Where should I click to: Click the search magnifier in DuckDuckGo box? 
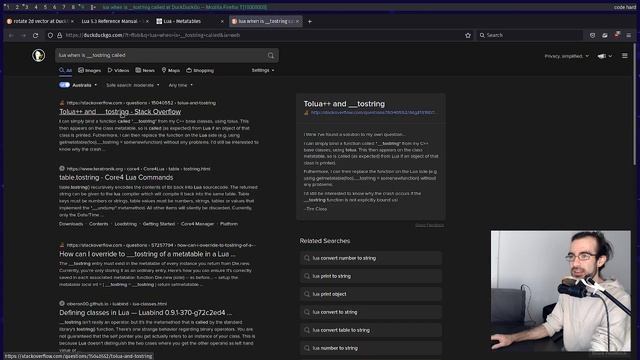[271, 56]
